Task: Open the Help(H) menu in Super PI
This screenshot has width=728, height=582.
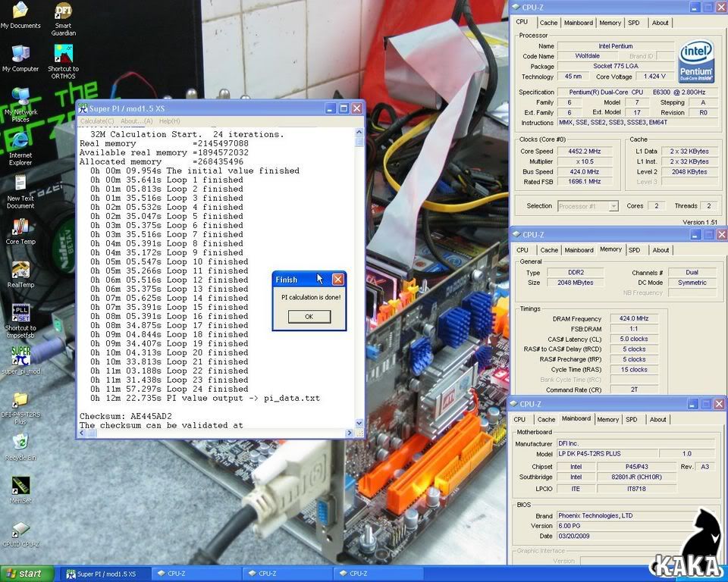Action: click(169, 121)
